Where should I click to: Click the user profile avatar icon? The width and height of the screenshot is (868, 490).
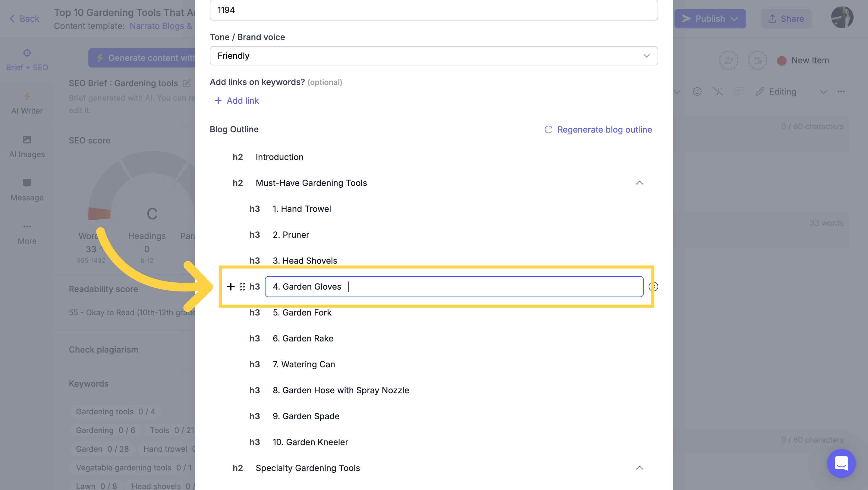(x=842, y=18)
